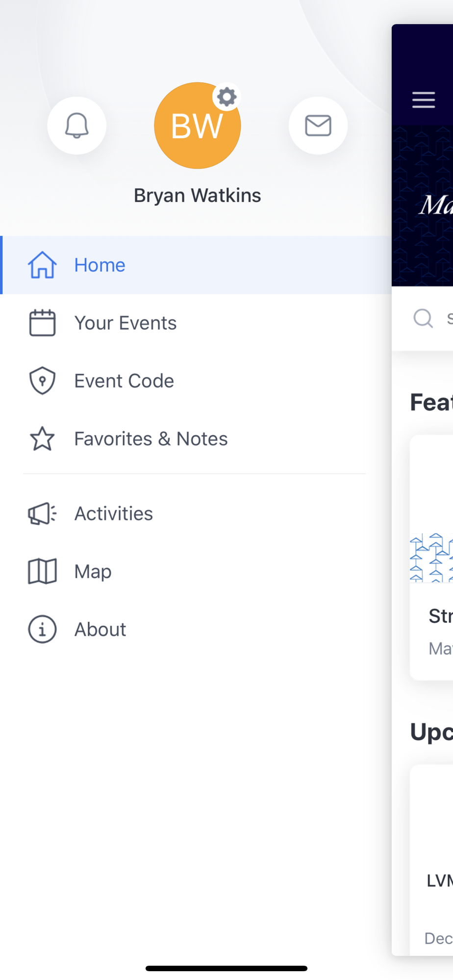
Task: Toggle the hamburger menu button
Action: 424,100
